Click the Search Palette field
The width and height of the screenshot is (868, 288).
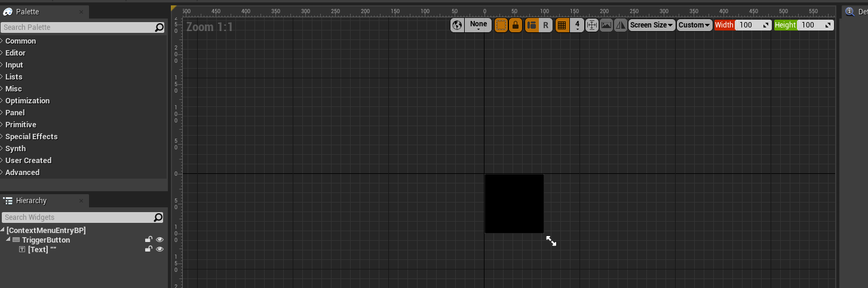pyautogui.click(x=82, y=27)
